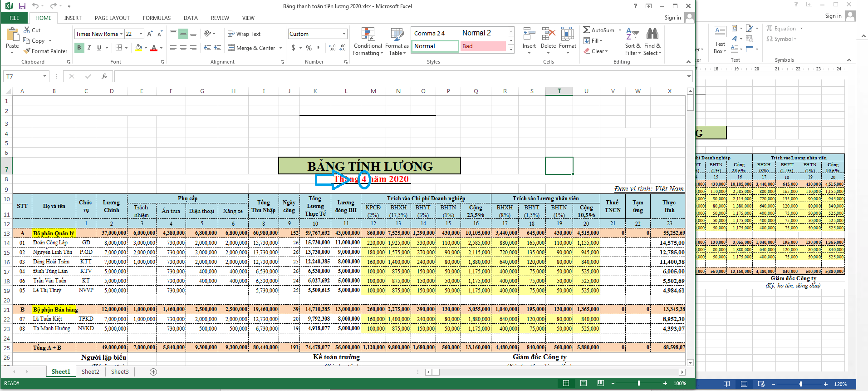Image resolution: width=868 pixels, height=391 pixels.
Task: Click inside the Name Box showing T7
Action: [23, 76]
